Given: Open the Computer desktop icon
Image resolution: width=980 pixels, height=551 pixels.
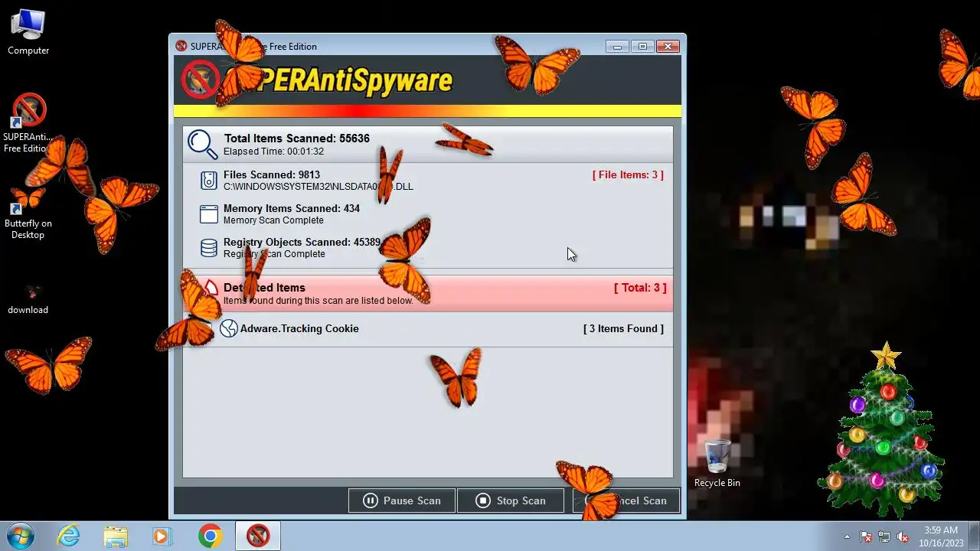Looking at the screenshot, I should [x=28, y=32].
